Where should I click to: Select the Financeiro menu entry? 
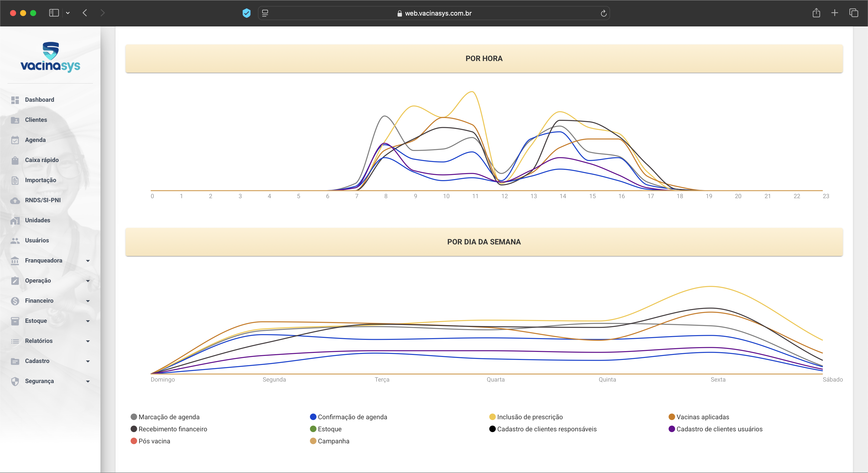pos(39,300)
